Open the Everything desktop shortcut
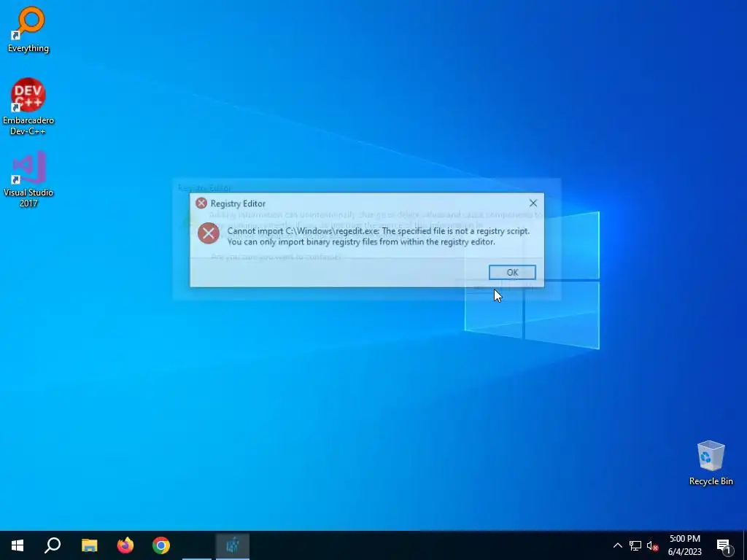747x560 pixels. point(28,29)
